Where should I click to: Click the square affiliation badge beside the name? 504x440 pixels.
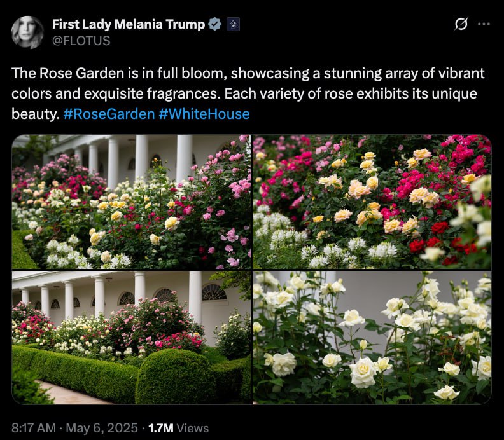233,24
